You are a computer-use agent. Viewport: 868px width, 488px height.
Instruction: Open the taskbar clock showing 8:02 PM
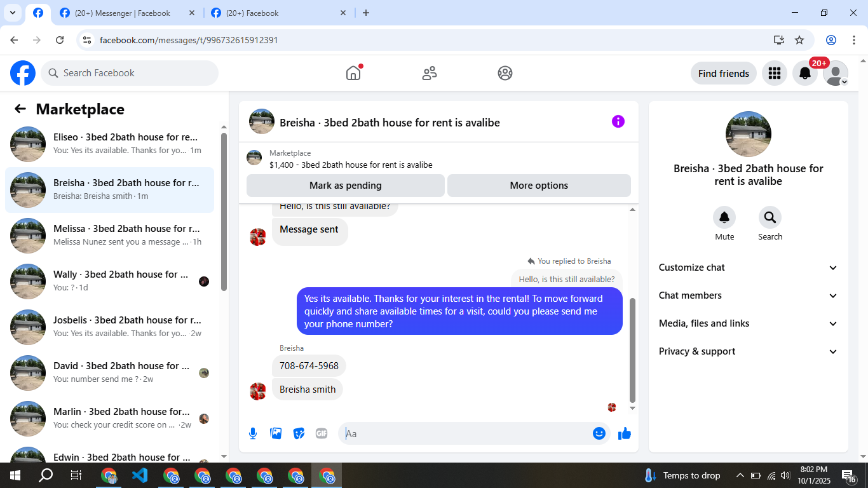click(x=813, y=475)
